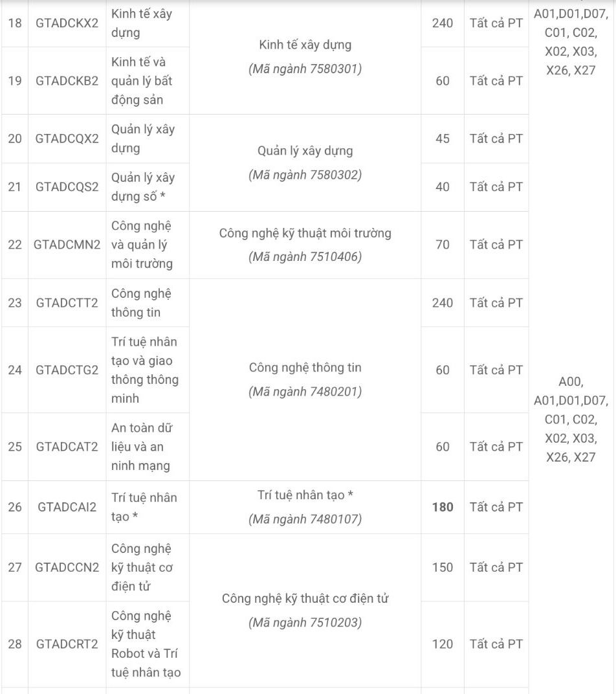Viewport: 616px width, 694px height.
Task: Click the major code text 'Mã ngành 7580301'
Action: click(305, 69)
